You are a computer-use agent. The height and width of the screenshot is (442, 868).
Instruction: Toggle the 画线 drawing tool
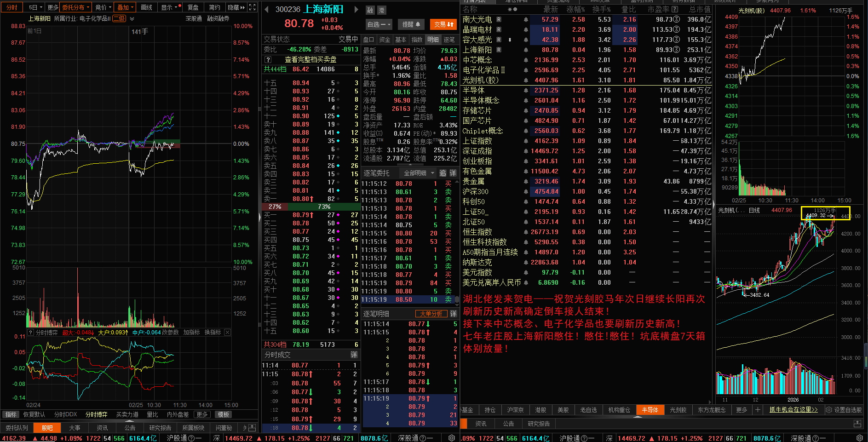(x=146, y=7)
